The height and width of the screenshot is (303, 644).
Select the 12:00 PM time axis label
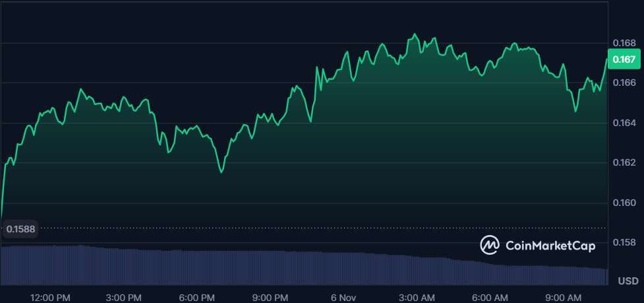click(51, 296)
